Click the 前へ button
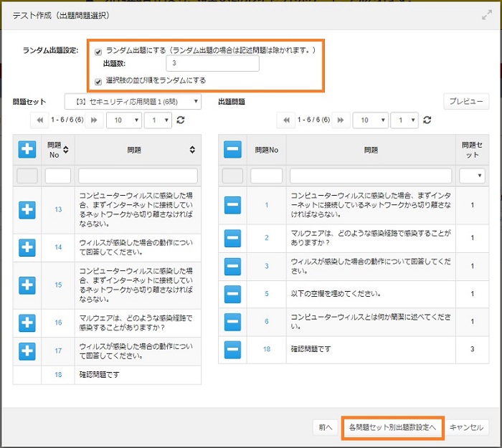Screen dimensions: 502x448 pyautogui.click(x=326, y=427)
